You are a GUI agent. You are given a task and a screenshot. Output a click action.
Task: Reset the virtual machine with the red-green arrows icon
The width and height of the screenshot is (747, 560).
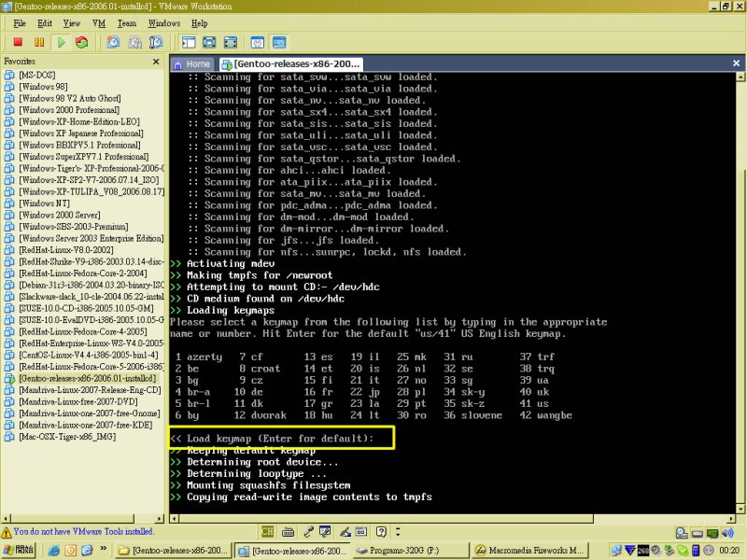82,42
